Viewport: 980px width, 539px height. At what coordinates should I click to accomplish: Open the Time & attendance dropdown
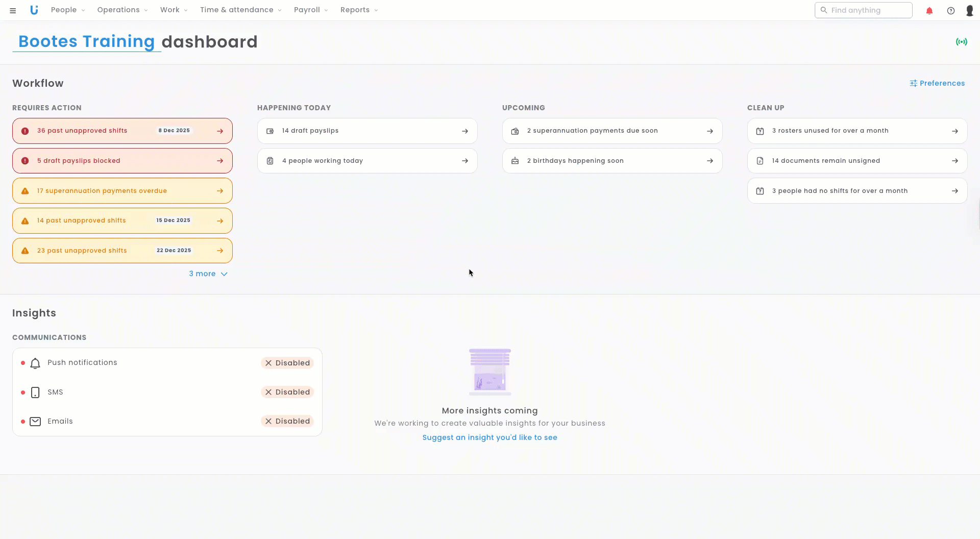(240, 10)
